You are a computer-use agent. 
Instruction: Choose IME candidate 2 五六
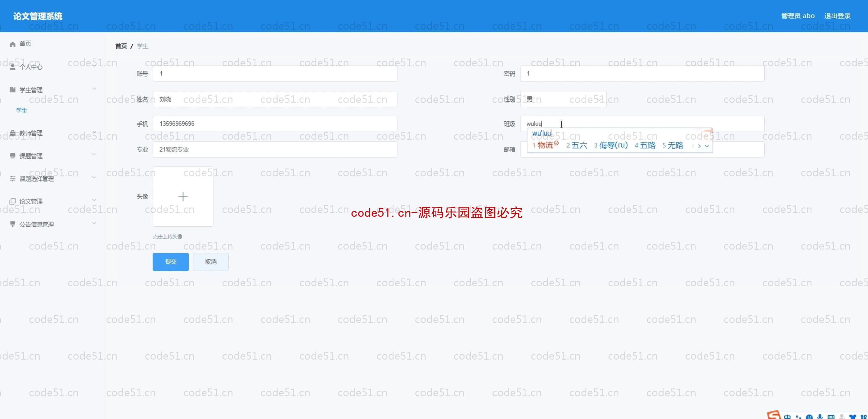[576, 145]
